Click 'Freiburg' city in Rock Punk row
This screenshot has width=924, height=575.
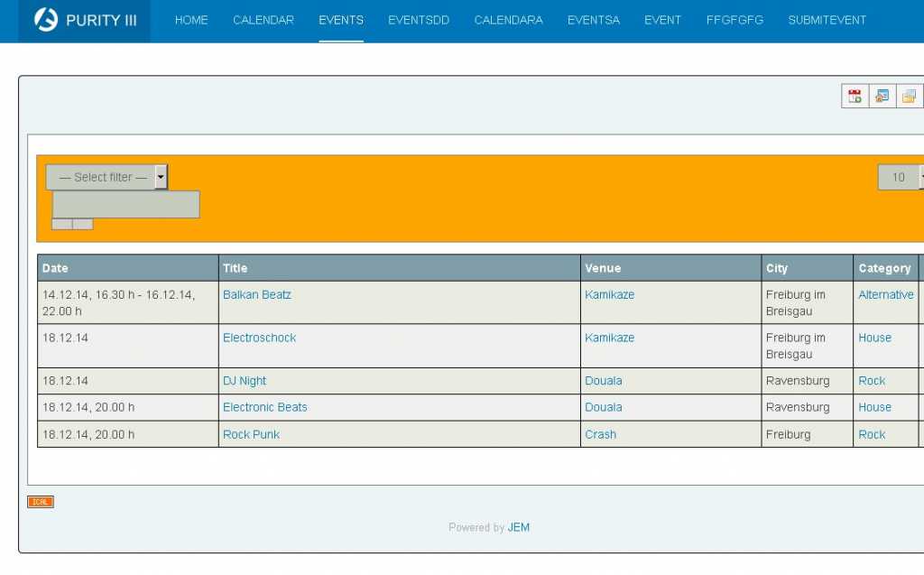[788, 435]
